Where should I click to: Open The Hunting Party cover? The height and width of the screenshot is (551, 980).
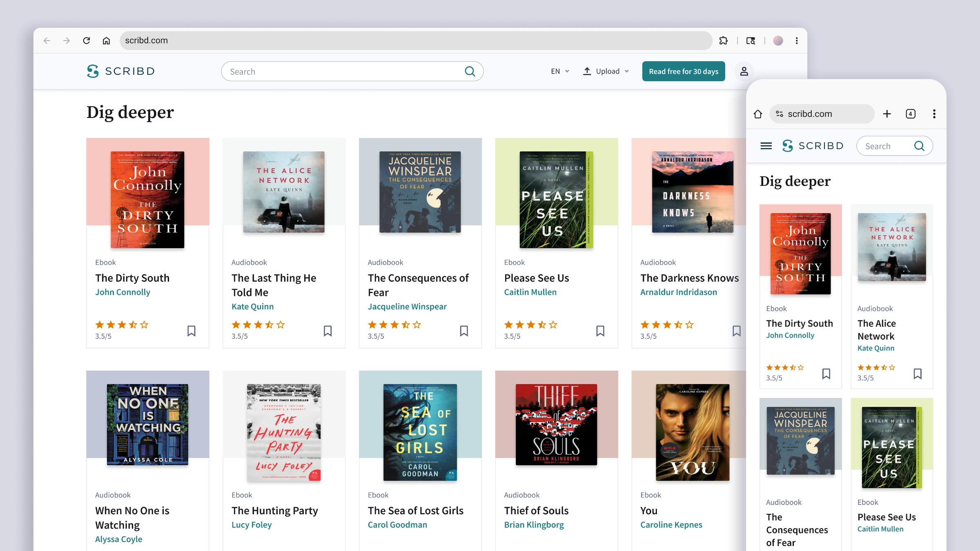click(x=284, y=432)
